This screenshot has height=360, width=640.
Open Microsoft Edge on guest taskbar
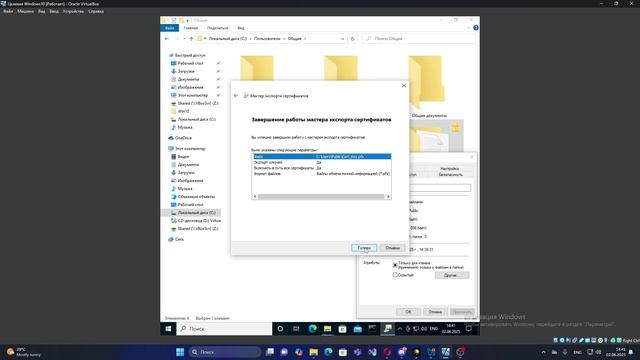(x=312, y=329)
